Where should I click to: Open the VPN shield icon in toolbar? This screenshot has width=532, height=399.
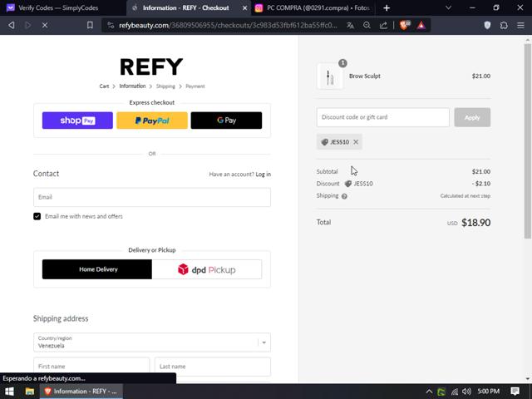(x=487, y=25)
